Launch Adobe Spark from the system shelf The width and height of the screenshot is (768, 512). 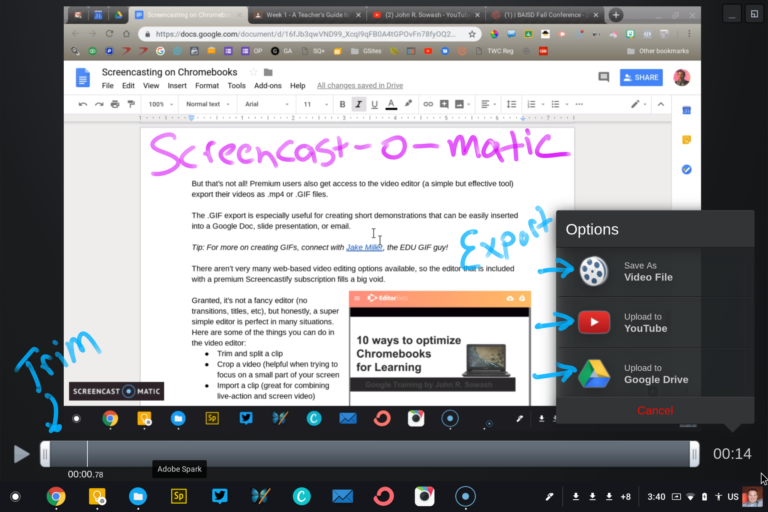pyautogui.click(x=179, y=497)
